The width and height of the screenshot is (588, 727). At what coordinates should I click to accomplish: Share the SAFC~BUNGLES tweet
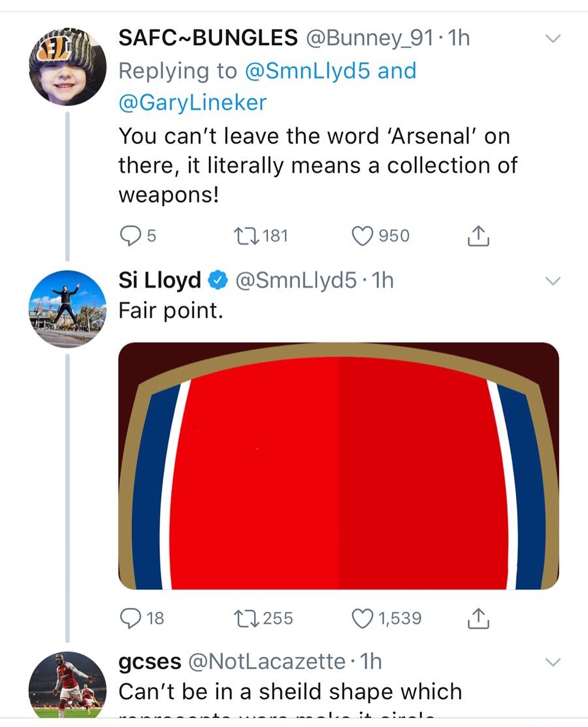[x=479, y=236]
